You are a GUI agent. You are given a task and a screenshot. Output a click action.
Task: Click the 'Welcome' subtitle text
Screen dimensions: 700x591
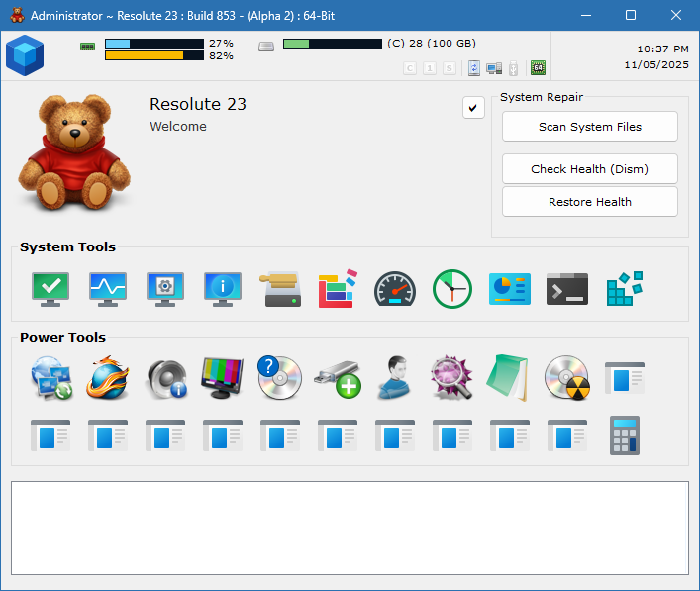[178, 127]
